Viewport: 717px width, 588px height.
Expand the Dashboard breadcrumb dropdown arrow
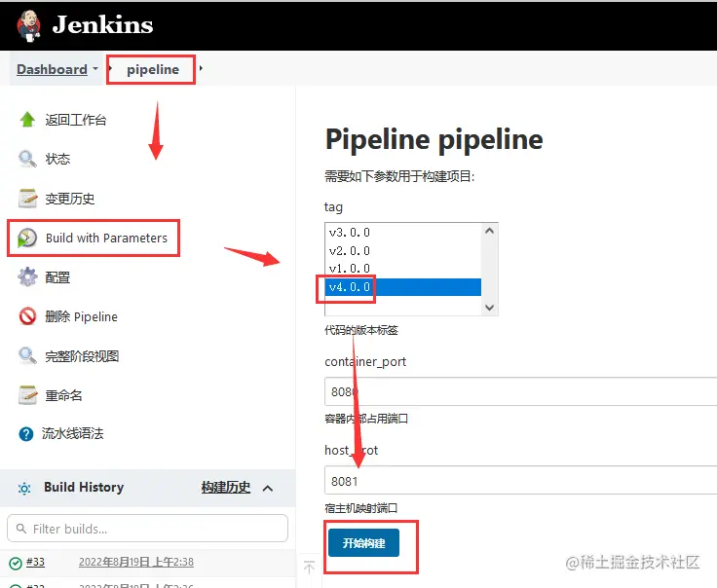(95, 68)
